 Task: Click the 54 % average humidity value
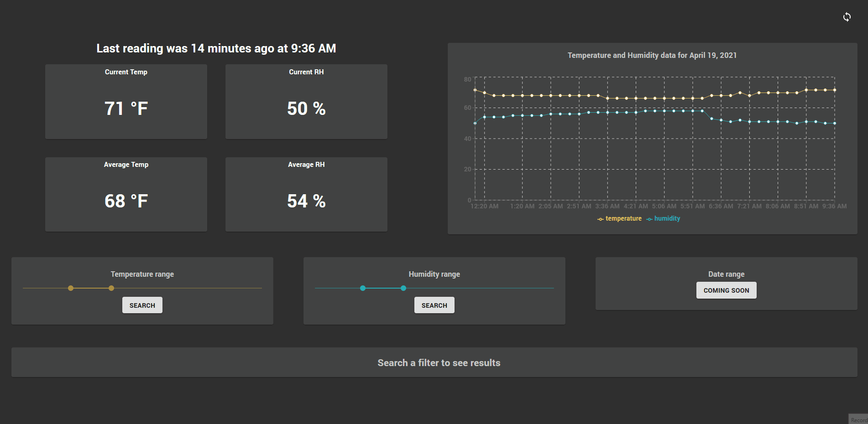[306, 201]
